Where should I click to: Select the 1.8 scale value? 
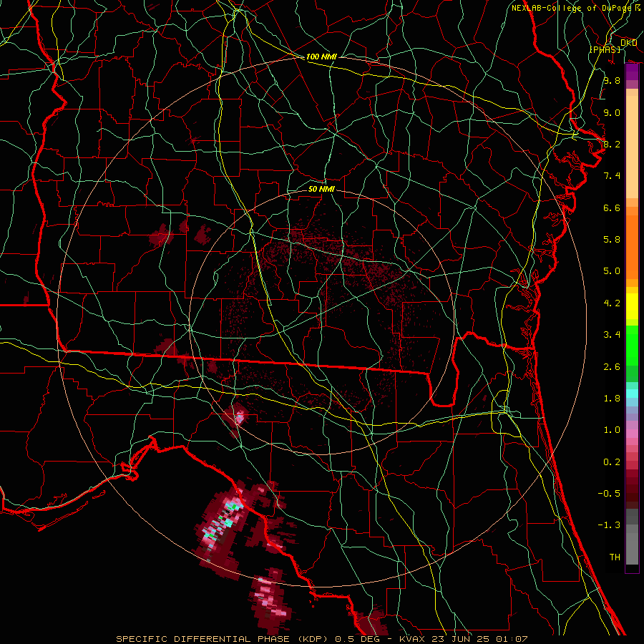click(612, 399)
